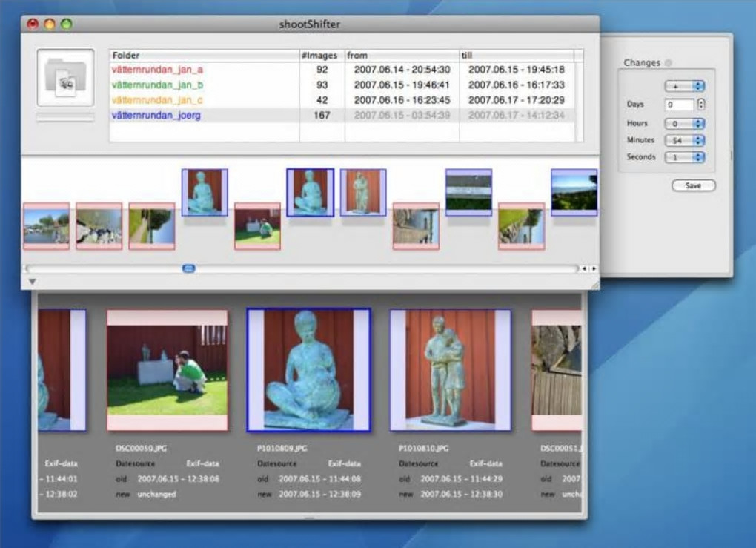This screenshot has height=548, width=756.
Task: Select the white sign timeline thumbnail
Action: pos(468,192)
